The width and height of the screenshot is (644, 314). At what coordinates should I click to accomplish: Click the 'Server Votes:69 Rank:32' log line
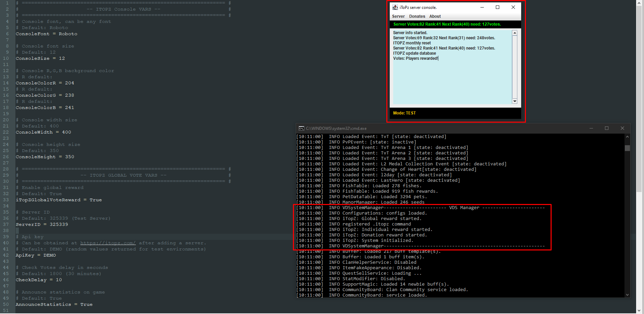click(444, 38)
